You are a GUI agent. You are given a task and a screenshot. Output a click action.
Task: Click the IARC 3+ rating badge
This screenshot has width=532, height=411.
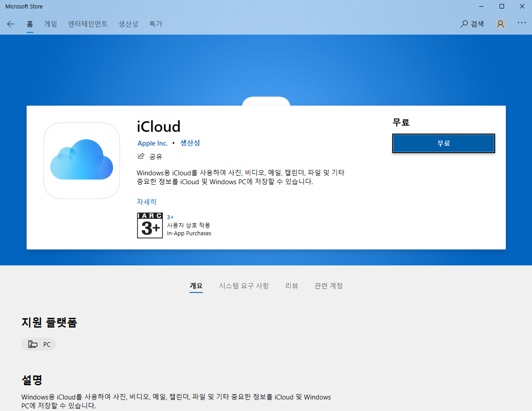coord(150,225)
